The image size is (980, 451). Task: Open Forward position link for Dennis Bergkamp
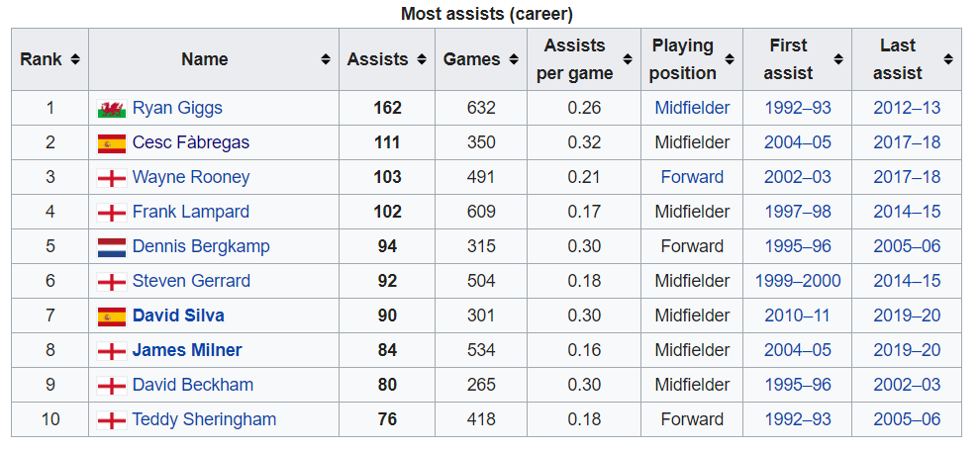coord(692,246)
